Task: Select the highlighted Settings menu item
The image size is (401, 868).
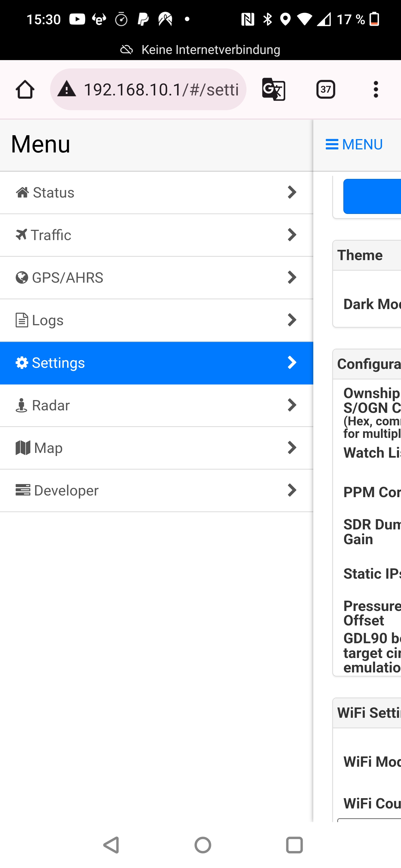Action: tap(58, 363)
